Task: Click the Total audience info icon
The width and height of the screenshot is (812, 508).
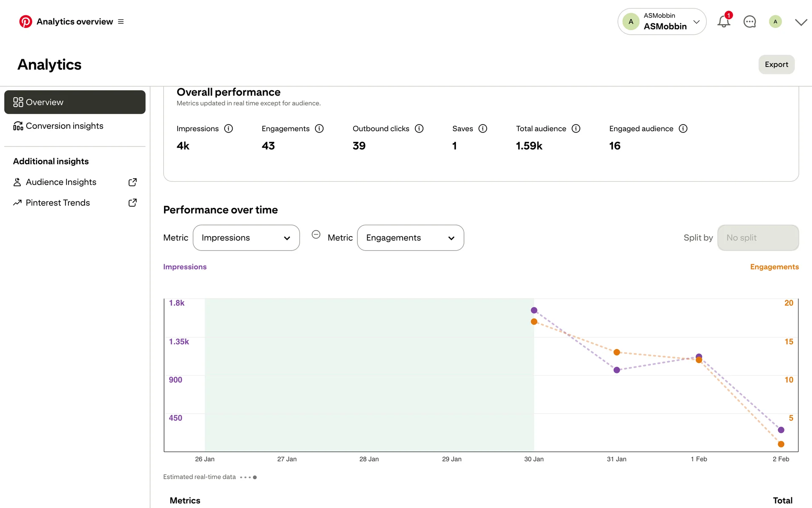Action: coord(576,129)
